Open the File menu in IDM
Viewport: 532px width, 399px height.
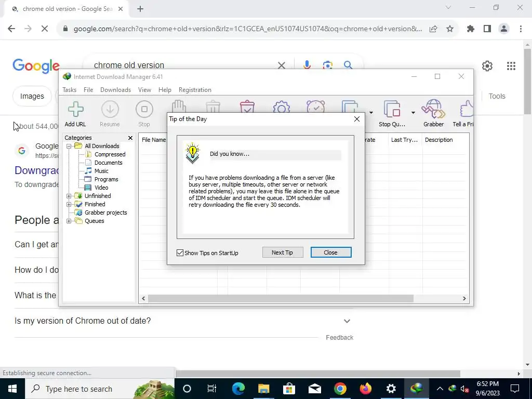88,90
